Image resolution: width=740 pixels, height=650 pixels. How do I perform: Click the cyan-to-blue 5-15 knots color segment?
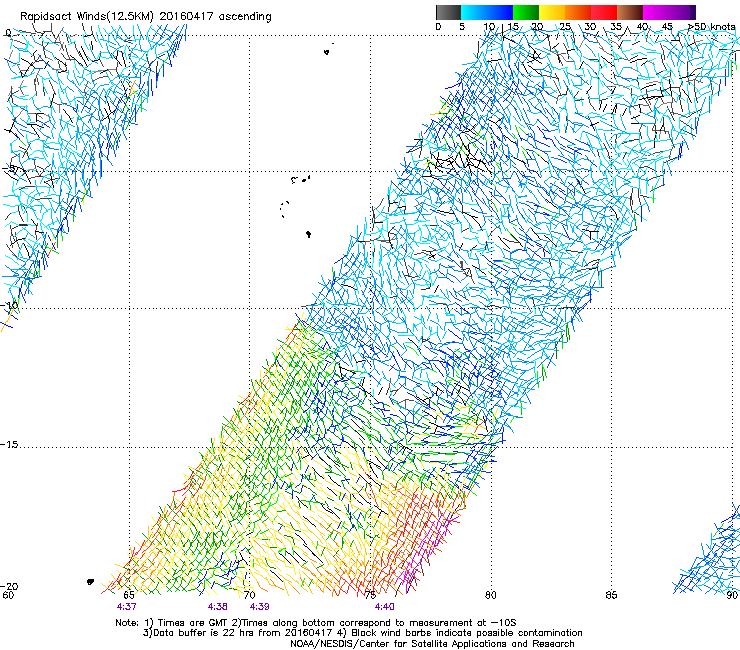(x=487, y=12)
